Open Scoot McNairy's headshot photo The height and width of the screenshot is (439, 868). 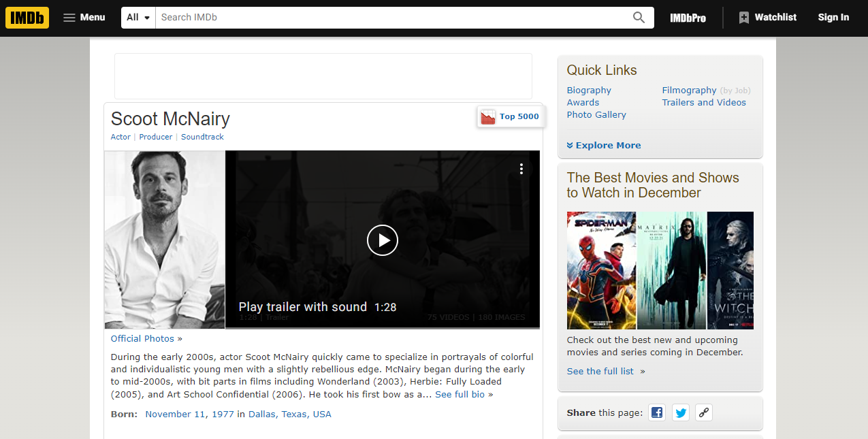[x=165, y=240]
